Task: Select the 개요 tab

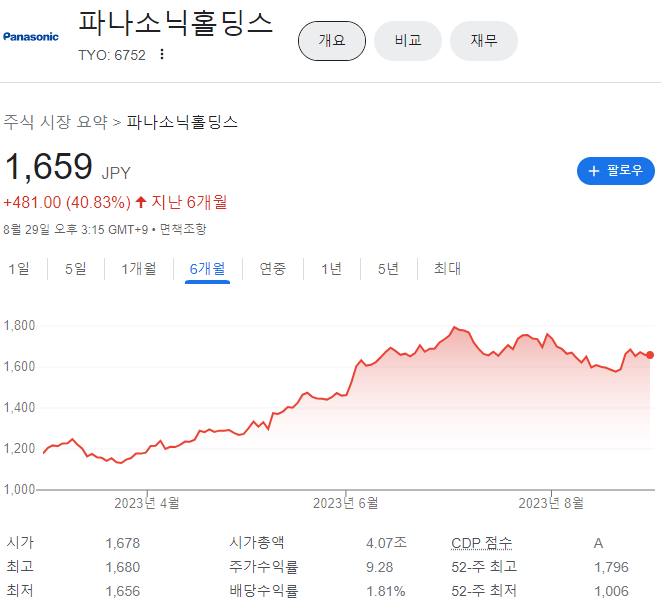Action: click(x=332, y=41)
